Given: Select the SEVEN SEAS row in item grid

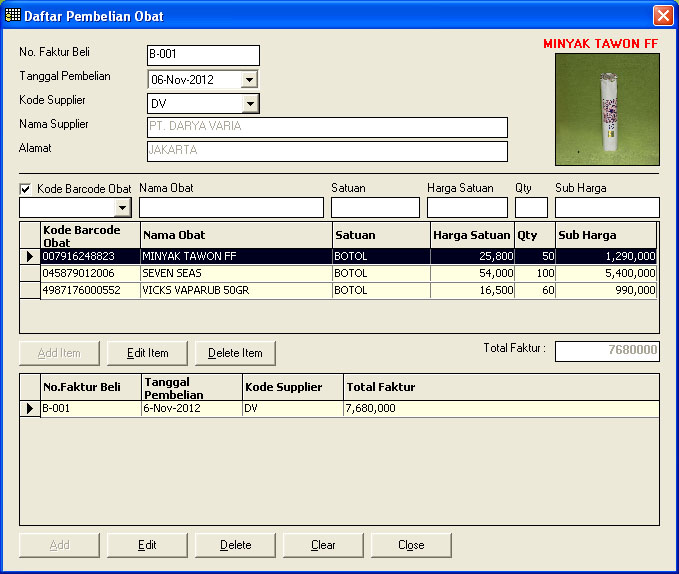Looking at the screenshot, I should [x=235, y=273].
